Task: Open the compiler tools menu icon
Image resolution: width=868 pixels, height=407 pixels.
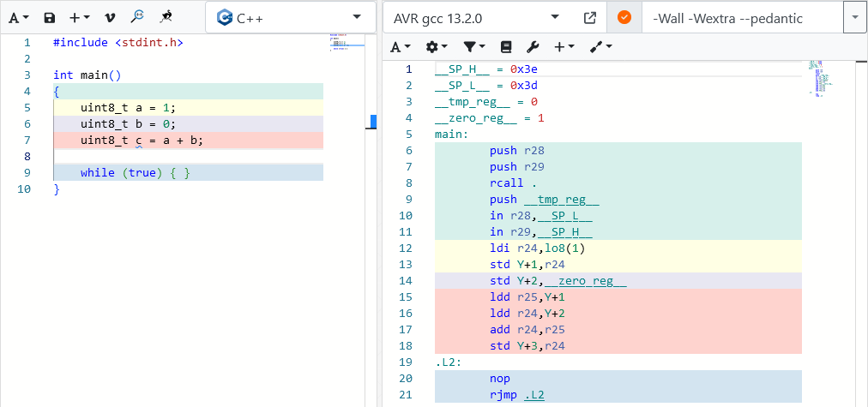Action: (x=600, y=46)
